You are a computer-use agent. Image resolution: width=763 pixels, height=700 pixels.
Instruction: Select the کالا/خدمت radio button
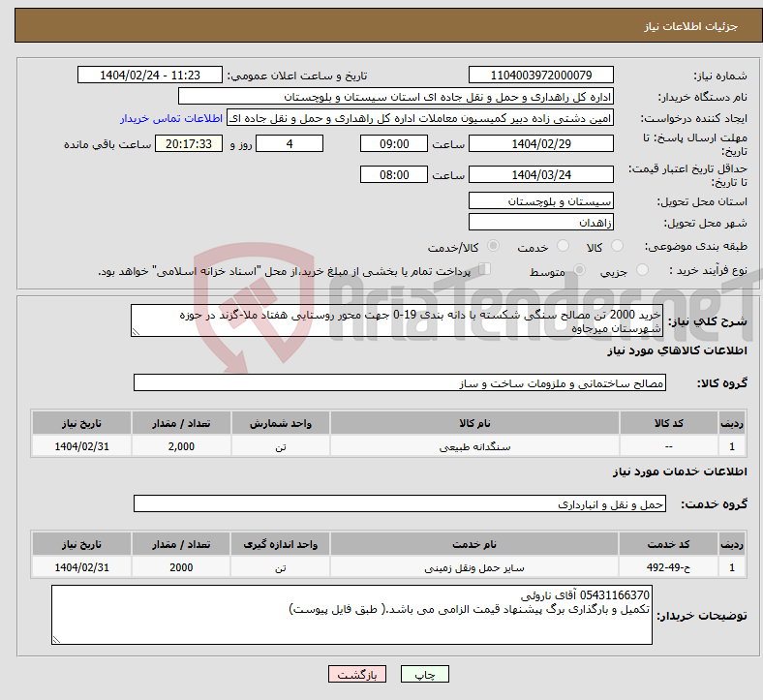[x=493, y=246]
